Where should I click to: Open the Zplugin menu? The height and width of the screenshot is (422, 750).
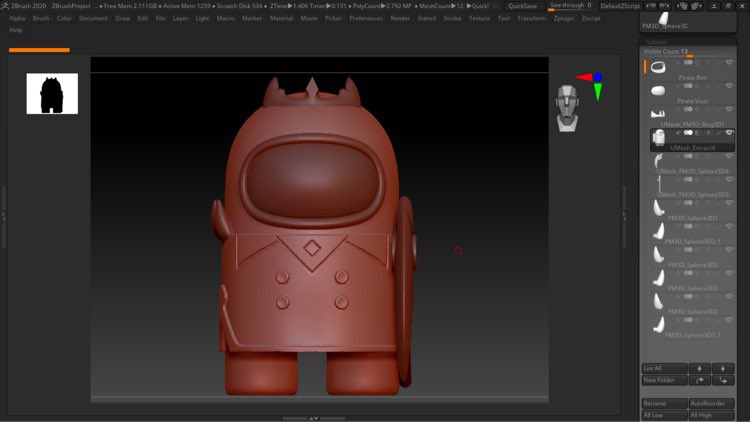click(x=563, y=18)
